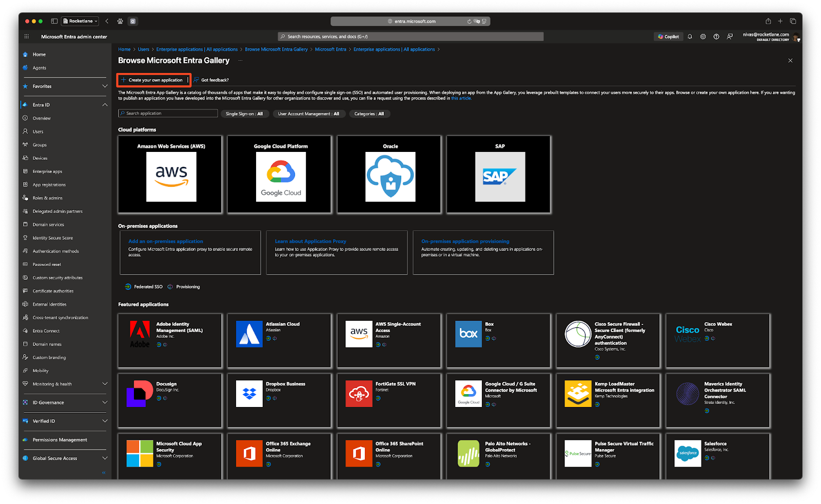Reload the page from the address bar
Image resolution: width=821 pixels, height=504 pixels.
470,21
